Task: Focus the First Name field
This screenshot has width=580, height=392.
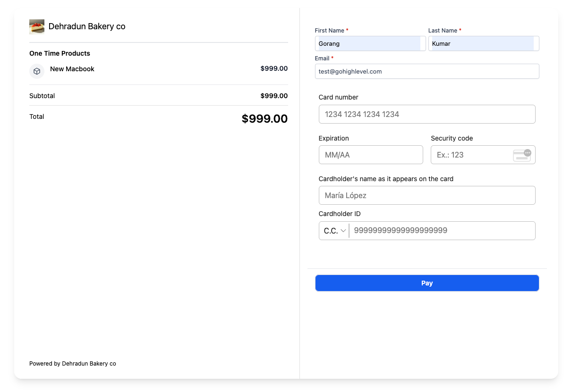Action: (370, 43)
